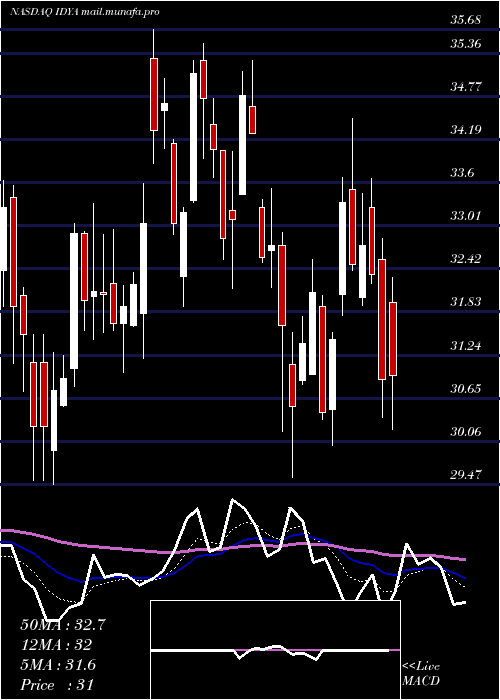Click the 29.47 price level label

[x=466, y=474]
